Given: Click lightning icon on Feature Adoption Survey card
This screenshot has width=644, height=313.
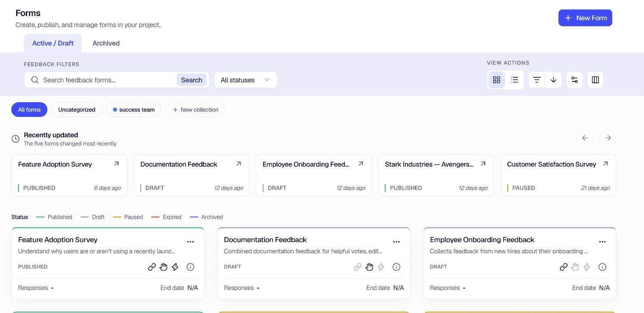Looking at the screenshot, I should point(175,267).
